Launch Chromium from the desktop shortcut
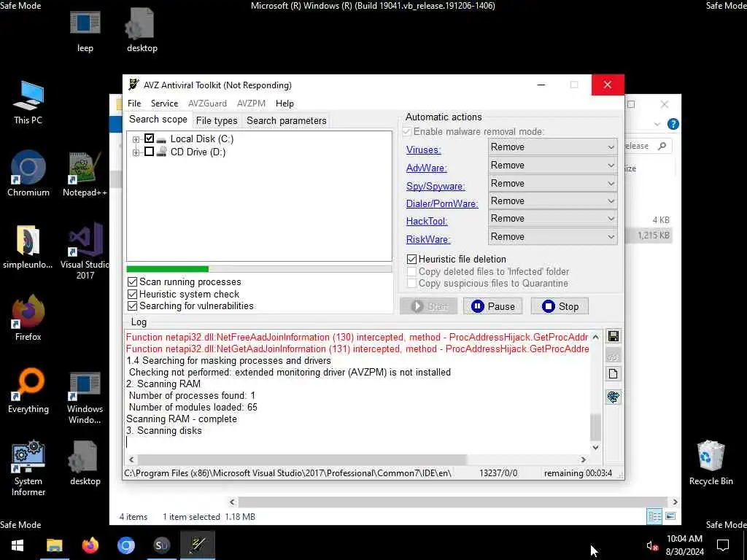Image resolution: width=747 pixels, height=560 pixels. point(28,174)
